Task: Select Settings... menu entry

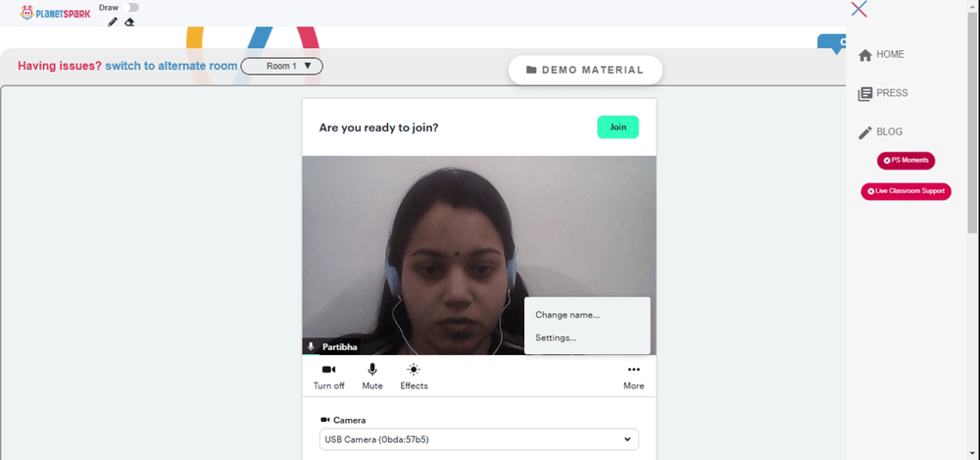Action: (x=556, y=338)
